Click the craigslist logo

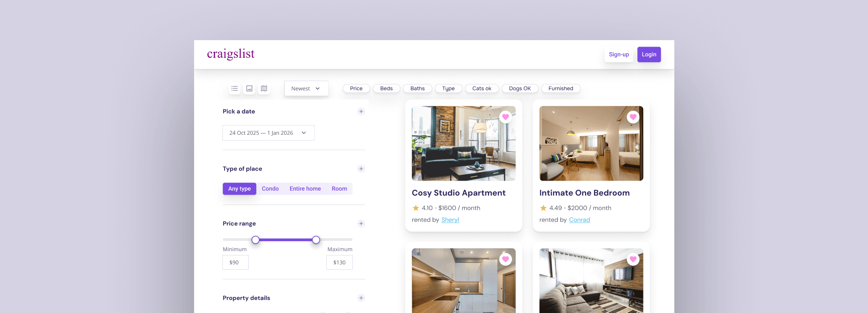[231, 54]
